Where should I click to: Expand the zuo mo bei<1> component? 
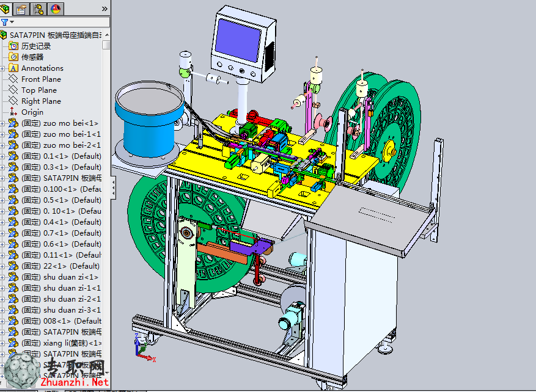(x=2, y=123)
